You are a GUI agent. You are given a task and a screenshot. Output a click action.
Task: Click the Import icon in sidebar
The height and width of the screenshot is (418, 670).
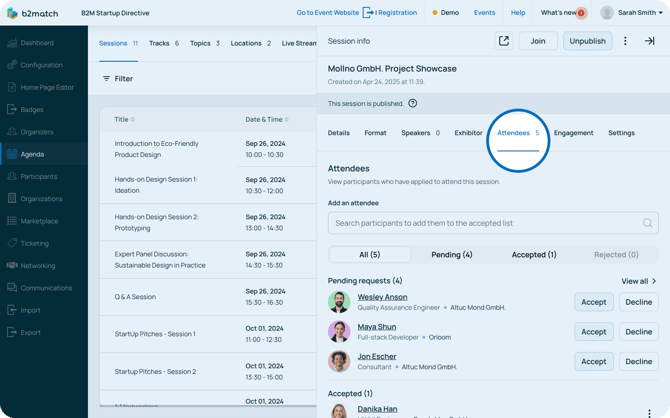[12, 310]
